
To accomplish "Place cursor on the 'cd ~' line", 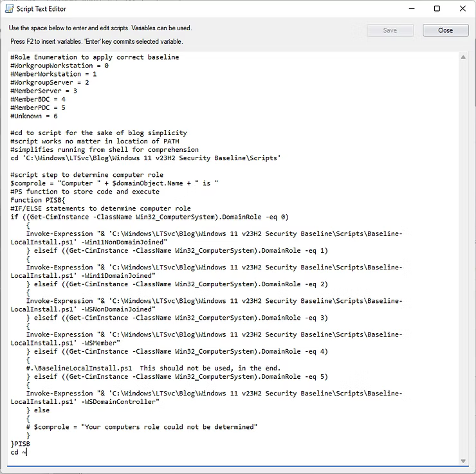I will 19,452.
